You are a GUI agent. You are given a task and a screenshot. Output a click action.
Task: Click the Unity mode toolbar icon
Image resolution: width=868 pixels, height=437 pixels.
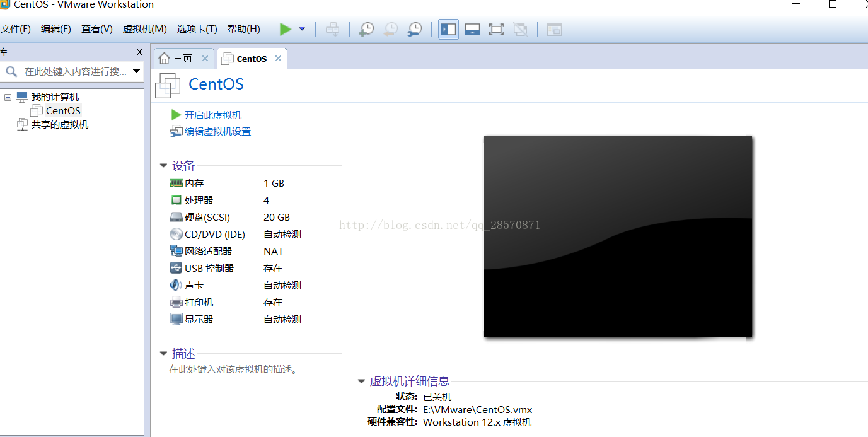[520, 29]
